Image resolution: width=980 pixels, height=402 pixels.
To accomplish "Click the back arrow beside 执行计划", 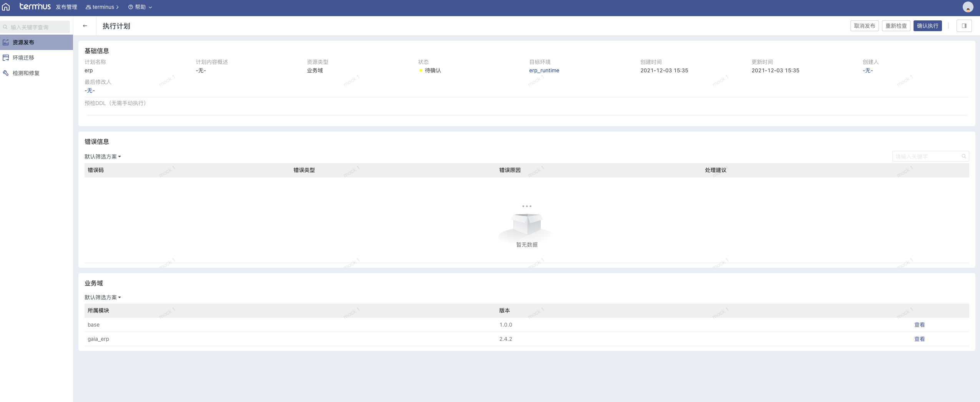I will (x=85, y=26).
